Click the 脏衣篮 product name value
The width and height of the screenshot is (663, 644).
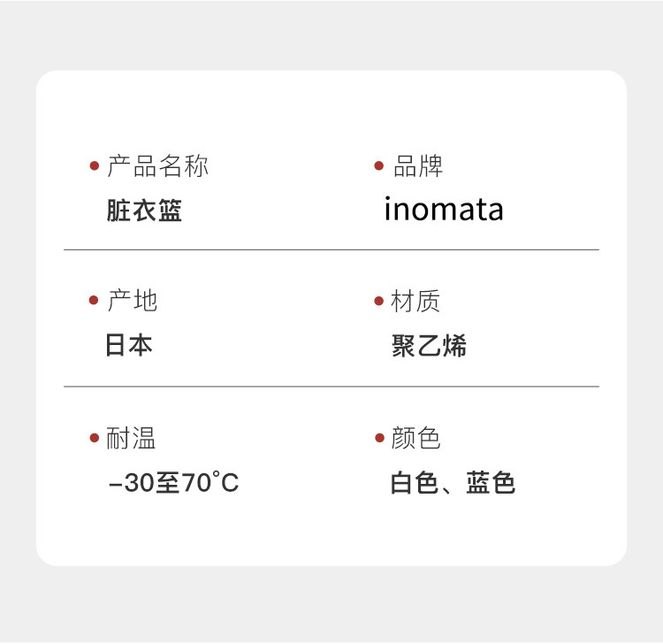point(144,211)
